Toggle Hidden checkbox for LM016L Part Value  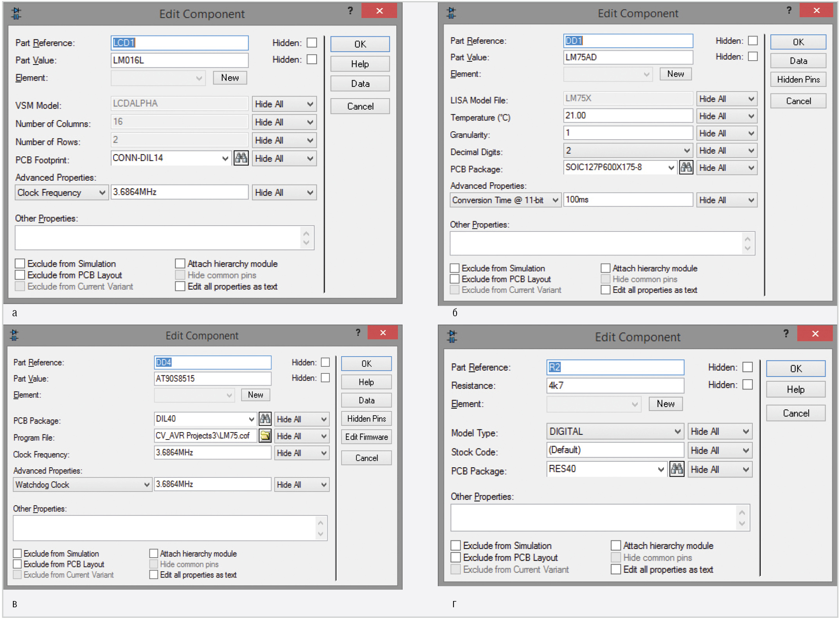coord(311,59)
